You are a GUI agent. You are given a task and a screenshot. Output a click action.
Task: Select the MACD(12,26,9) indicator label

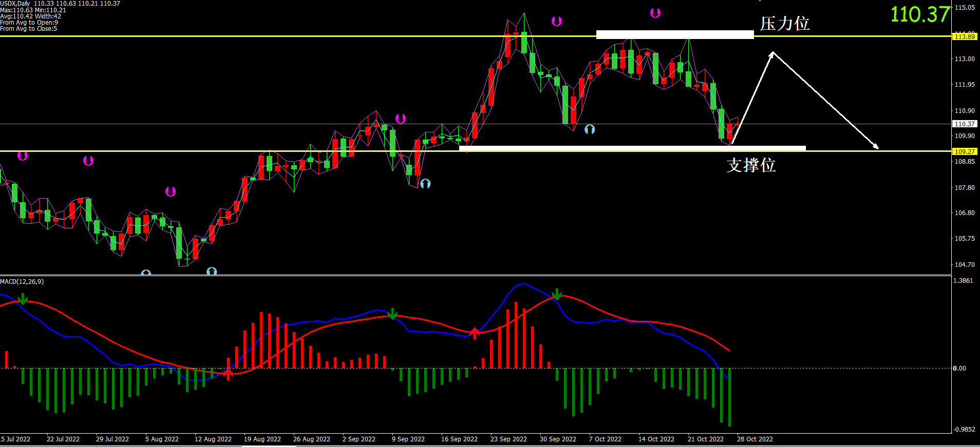tap(22, 281)
